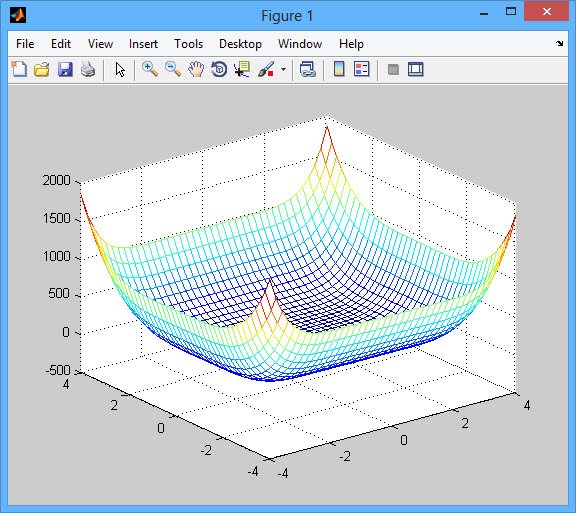576x513 pixels.
Task: Click the dock figure arrow in menu bar
Action: pos(559,44)
